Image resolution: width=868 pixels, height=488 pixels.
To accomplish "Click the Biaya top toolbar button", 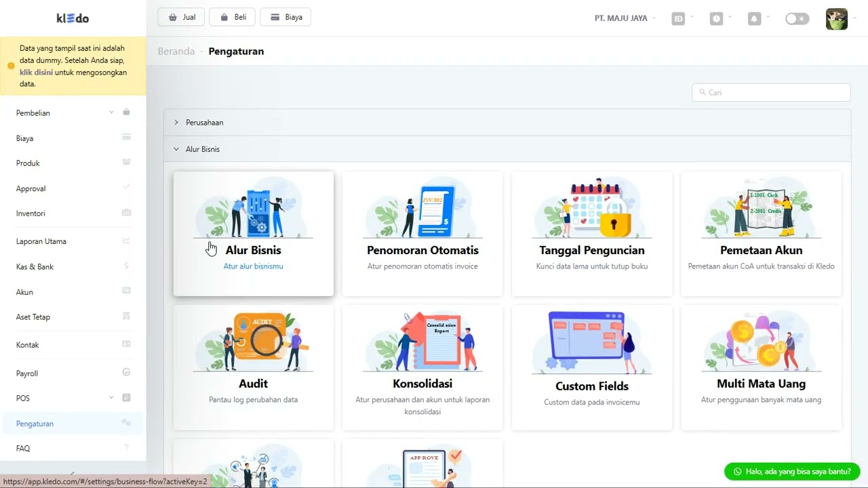I will point(285,17).
